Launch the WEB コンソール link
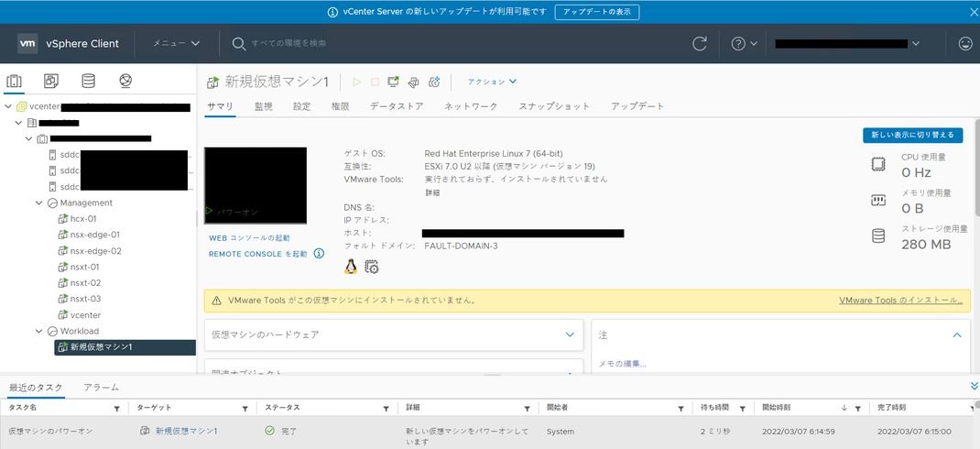980x449 pixels. tap(249, 238)
